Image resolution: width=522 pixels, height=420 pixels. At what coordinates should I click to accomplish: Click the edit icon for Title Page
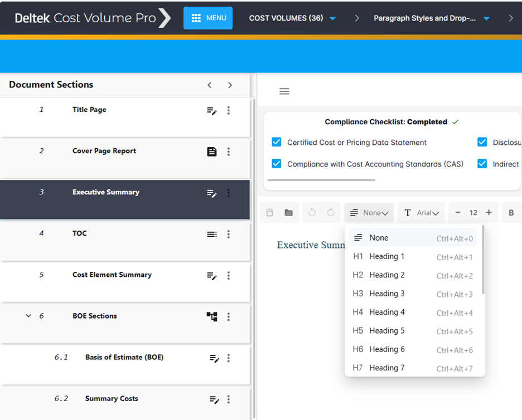click(212, 111)
